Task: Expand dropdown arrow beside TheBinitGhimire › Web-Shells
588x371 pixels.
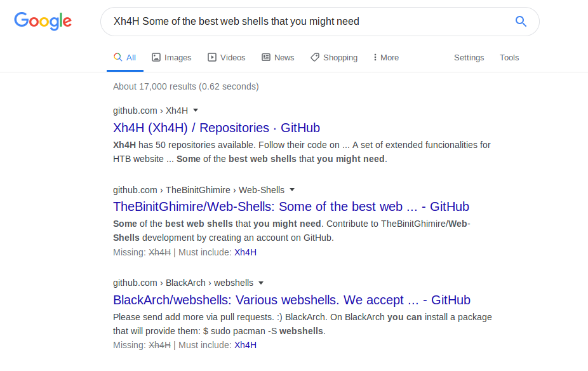Action: pos(292,190)
